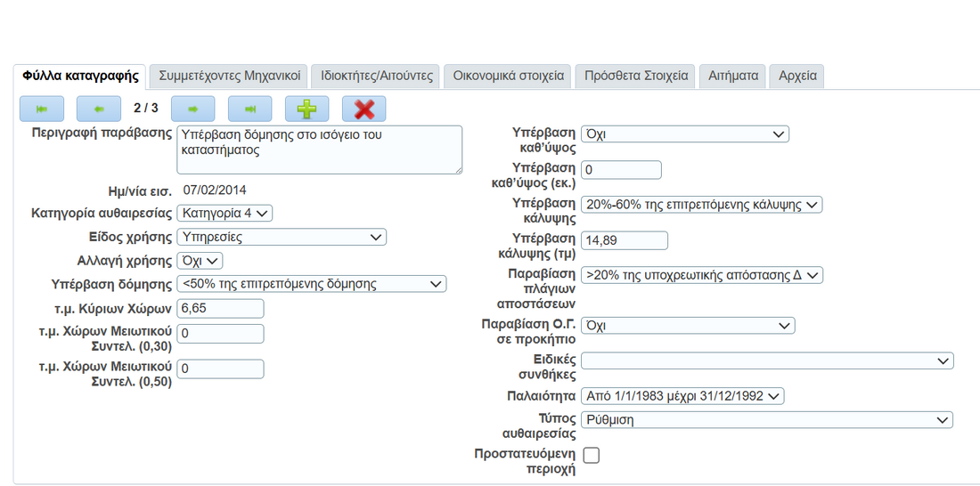Switch to the Οικονομικά στοιχεία tab
Screen dimensions: 980x486
point(508,77)
